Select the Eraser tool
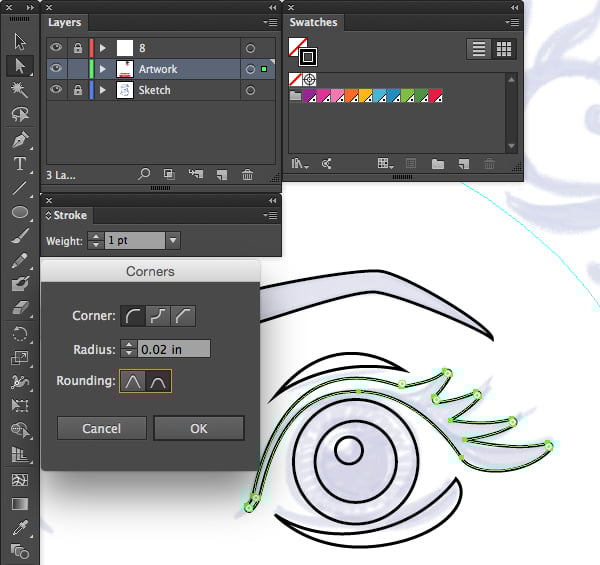 coord(20,308)
